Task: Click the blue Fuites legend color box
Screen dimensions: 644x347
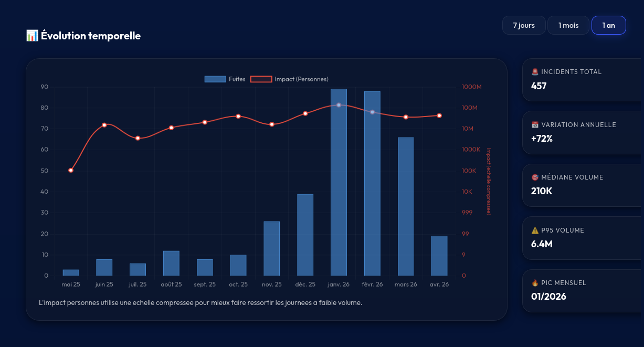Action: [215, 79]
